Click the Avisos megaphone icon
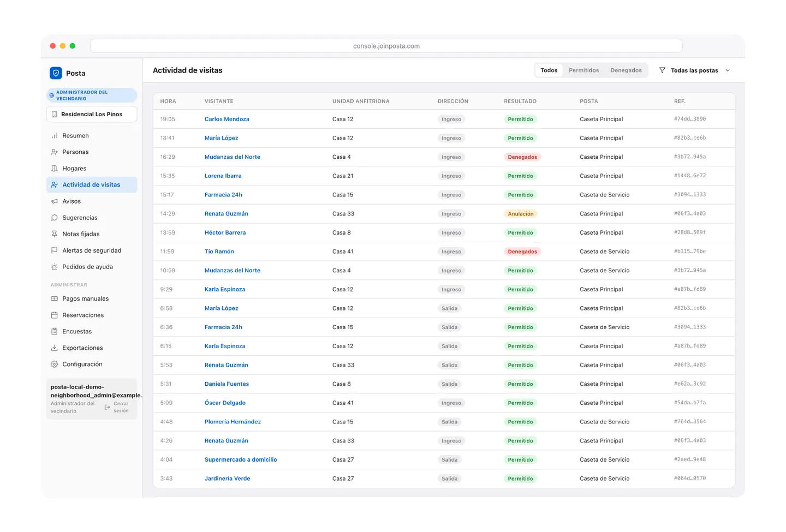Image resolution: width=786 pixels, height=532 pixels. click(x=55, y=201)
